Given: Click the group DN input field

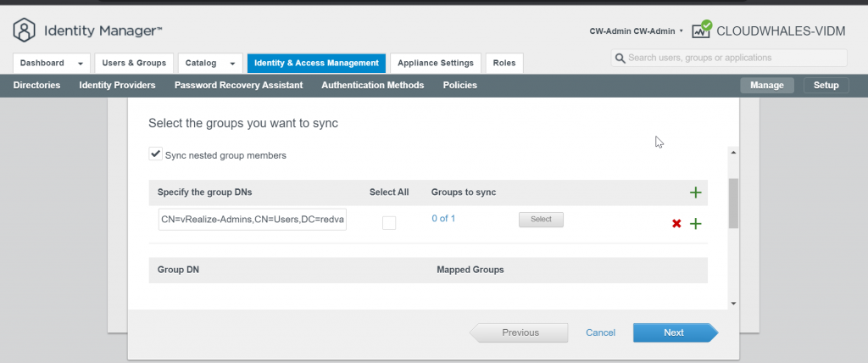Looking at the screenshot, I should point(253,220).
